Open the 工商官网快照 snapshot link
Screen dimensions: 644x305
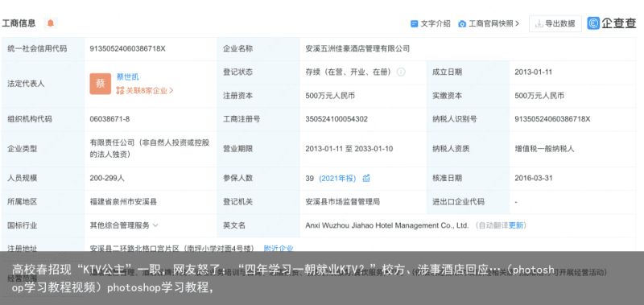[x=489, y=24]
